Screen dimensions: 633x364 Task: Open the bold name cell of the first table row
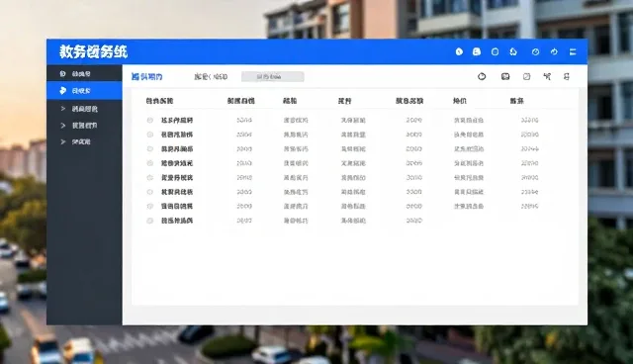(177, 121)
